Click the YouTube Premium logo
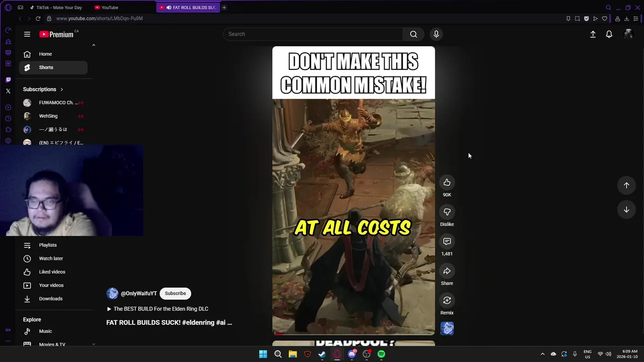Viewport: 644px width, 362px height. coord(56,34)
